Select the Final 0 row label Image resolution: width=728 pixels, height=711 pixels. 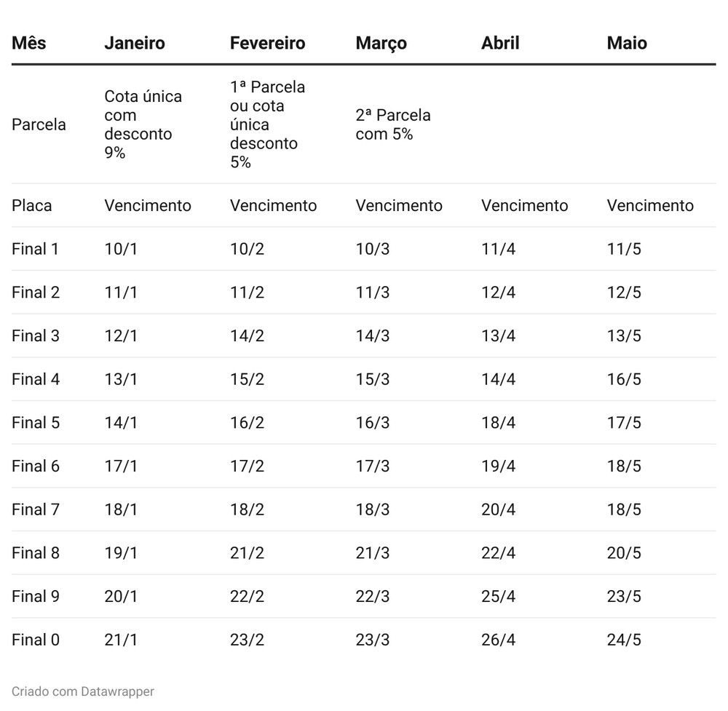36,640
